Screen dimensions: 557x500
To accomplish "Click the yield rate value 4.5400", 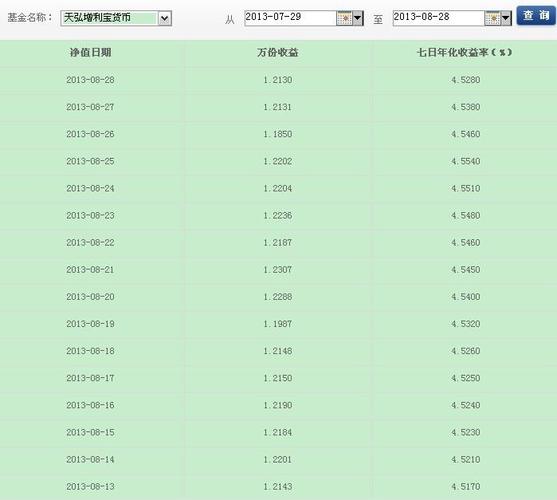I will pyautogui.click(x=466, y=297).
